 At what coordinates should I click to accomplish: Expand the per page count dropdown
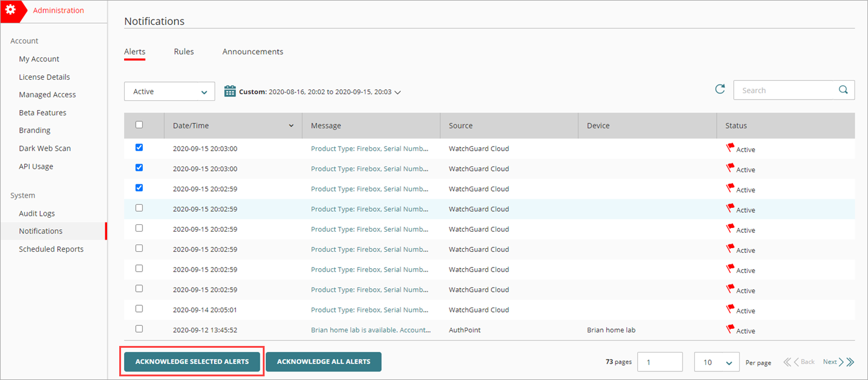point(717,362)
